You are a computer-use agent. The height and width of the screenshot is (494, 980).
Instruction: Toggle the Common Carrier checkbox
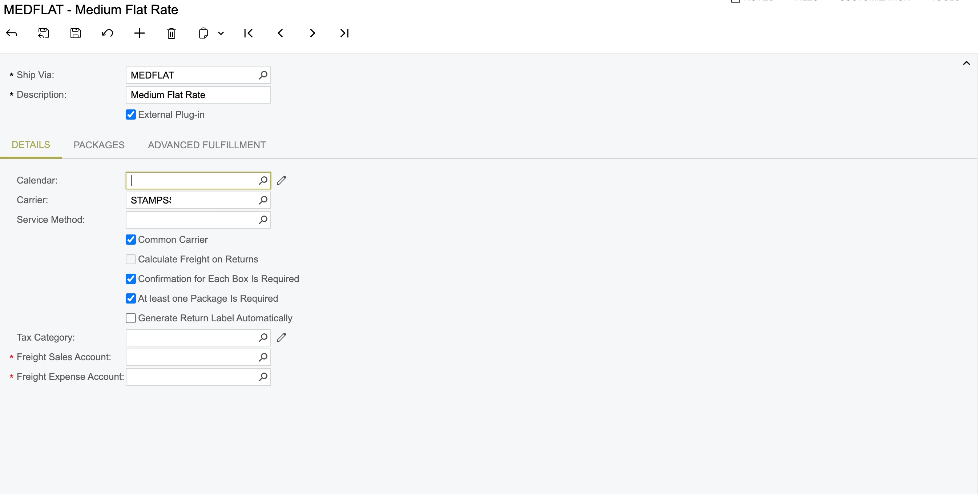click(x=130, y=240)
